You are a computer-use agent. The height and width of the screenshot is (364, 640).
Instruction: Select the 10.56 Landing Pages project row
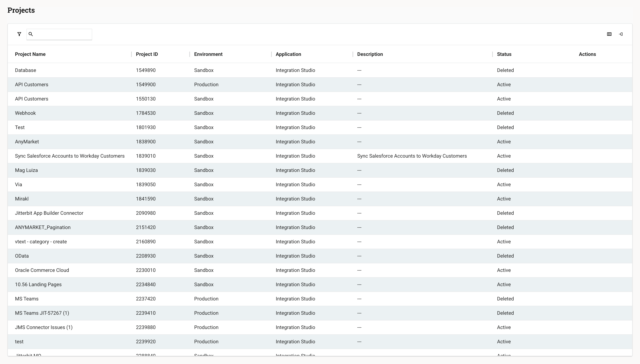38,284
